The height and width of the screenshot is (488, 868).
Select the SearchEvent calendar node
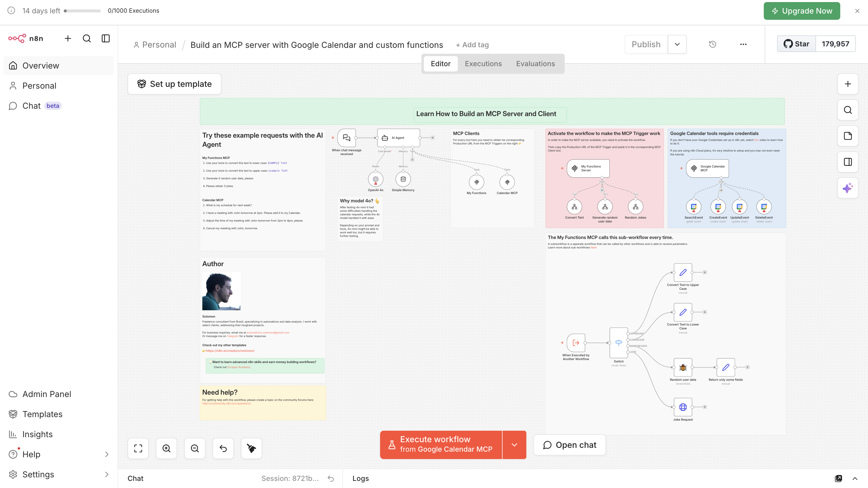click(x=694, y=207)
